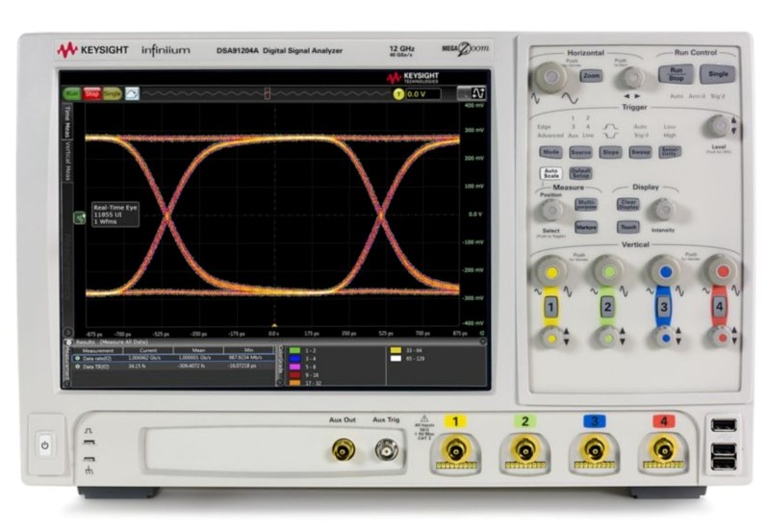Click the on-screen Single acquisition button
This screenshot has height=532, width=766.
click(112, 94)
